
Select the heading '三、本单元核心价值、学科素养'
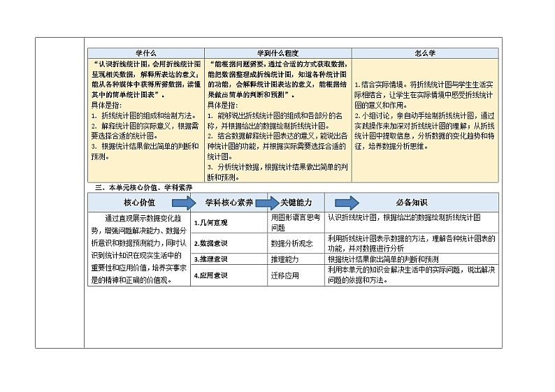(x=143, y=187)
